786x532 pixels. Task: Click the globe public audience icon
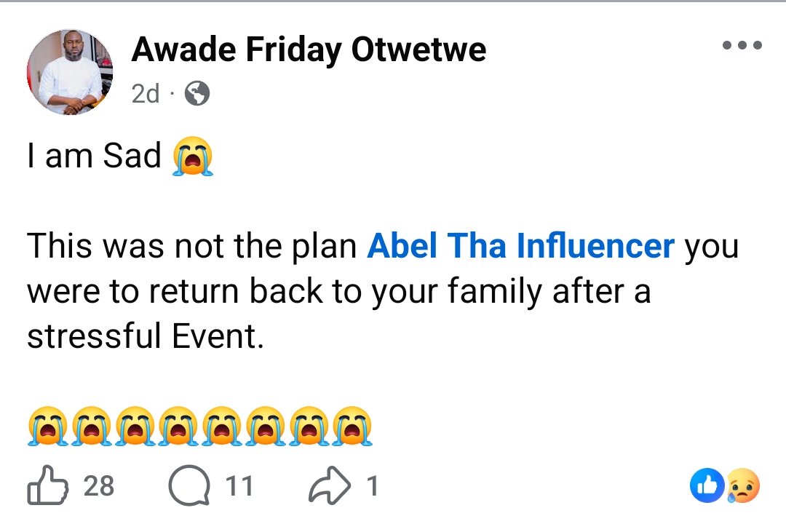point(196,93)
